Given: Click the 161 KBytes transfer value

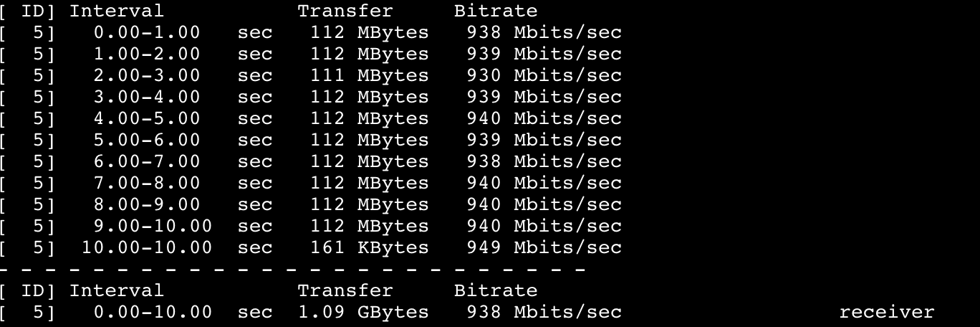Looking at the screenshot, I should [370, 247].
